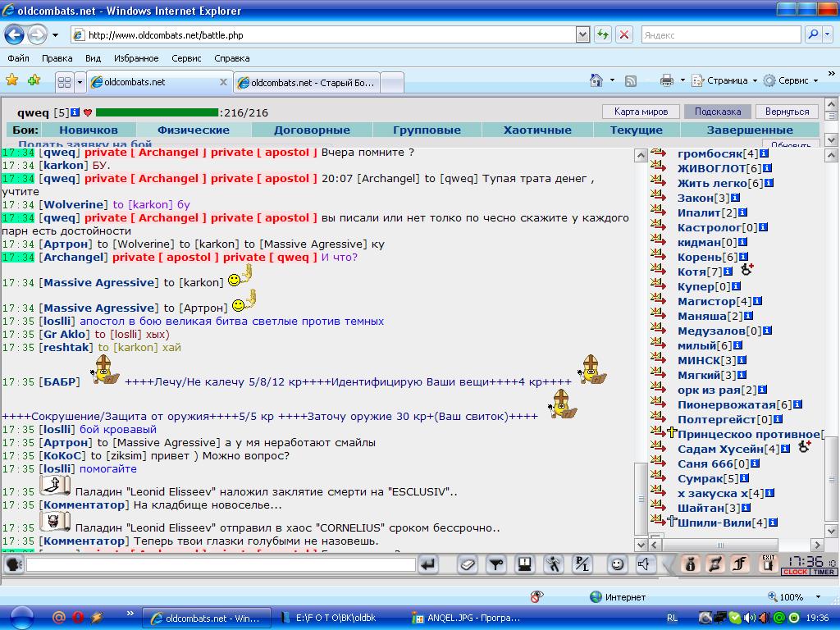Screen dimensions: 840x630
Task: Open the recent pages dropdown arrow
Action: pyautogui.click(x=55, y=35)
